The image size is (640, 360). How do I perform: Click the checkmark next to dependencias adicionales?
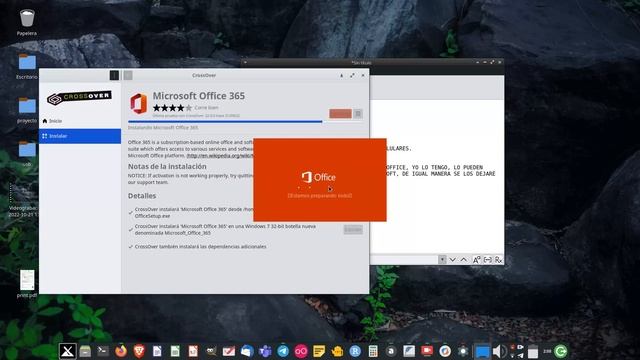pos(131,247)
